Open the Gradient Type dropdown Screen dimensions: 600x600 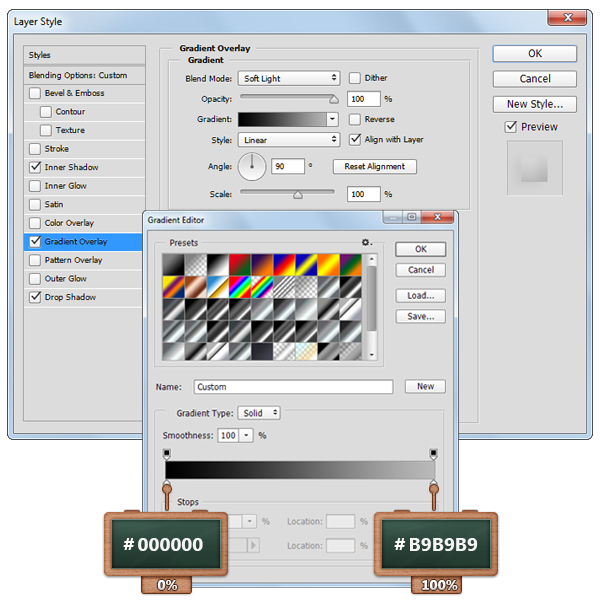point(259,413)
